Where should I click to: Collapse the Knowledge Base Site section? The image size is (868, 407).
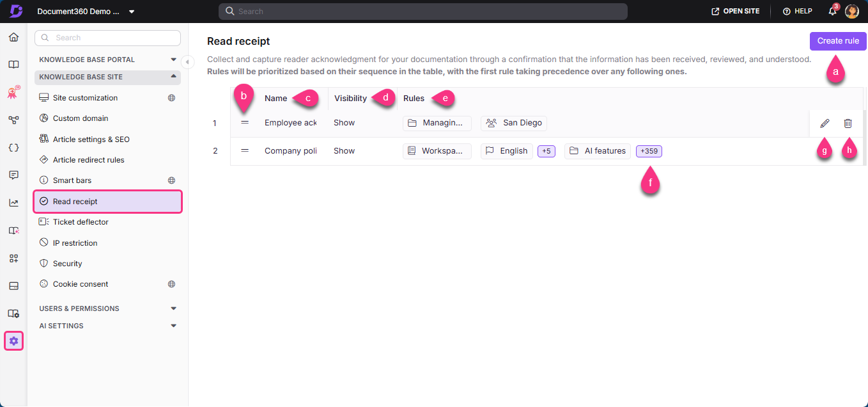point(173,77)
